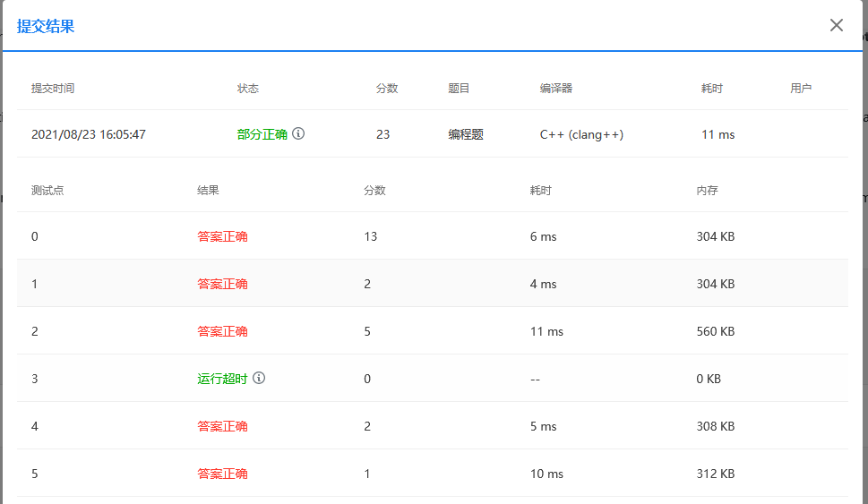The width and height of the screenshot is (868, 504).
Task: Click the 结果 column header
Action: [208, 191]
